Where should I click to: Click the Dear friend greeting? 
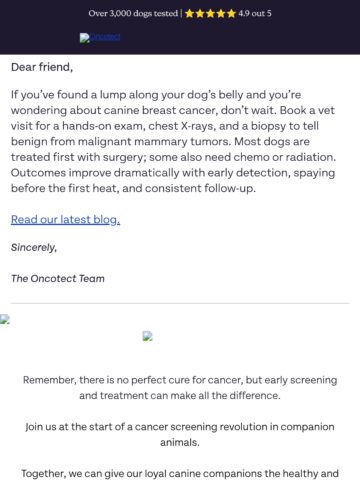[42, 67]
